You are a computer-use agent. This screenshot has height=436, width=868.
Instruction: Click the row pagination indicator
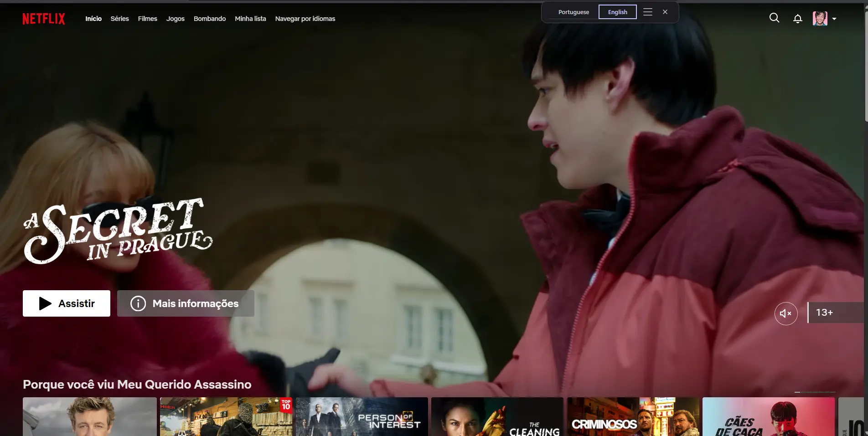815,392
